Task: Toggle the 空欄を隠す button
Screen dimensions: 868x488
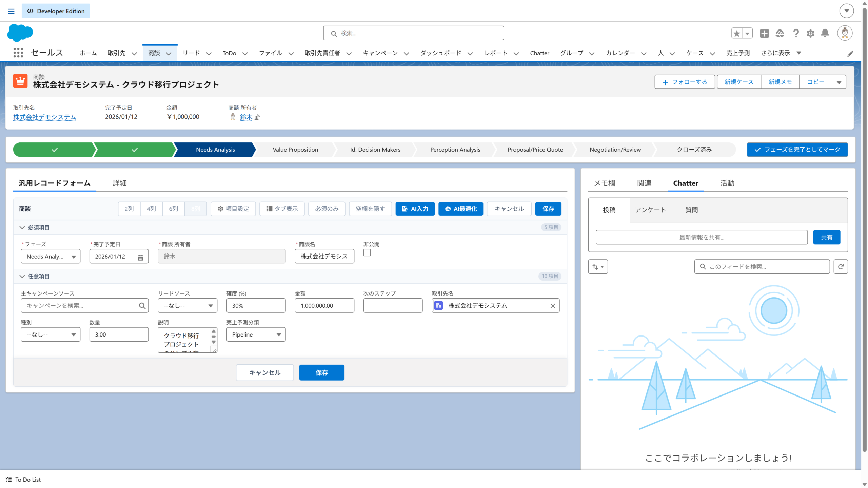Action: [370, 209]
